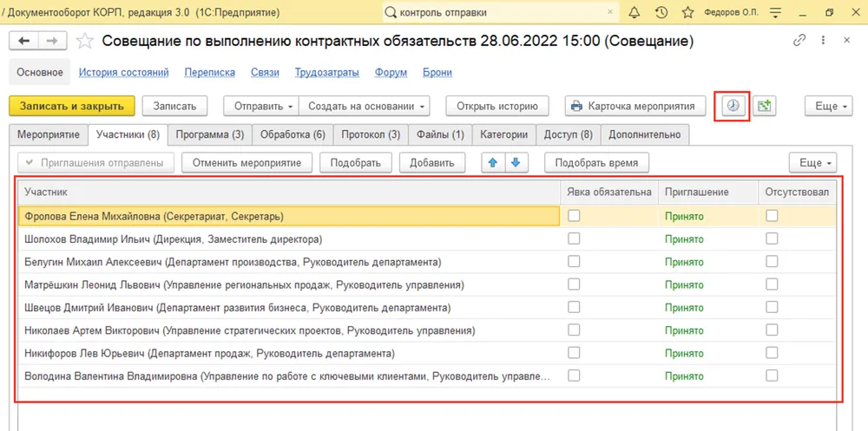Open the participants table "Еще" menu
Image resolution: width=868 pixels, height=431 pixels.
[812, 163]
